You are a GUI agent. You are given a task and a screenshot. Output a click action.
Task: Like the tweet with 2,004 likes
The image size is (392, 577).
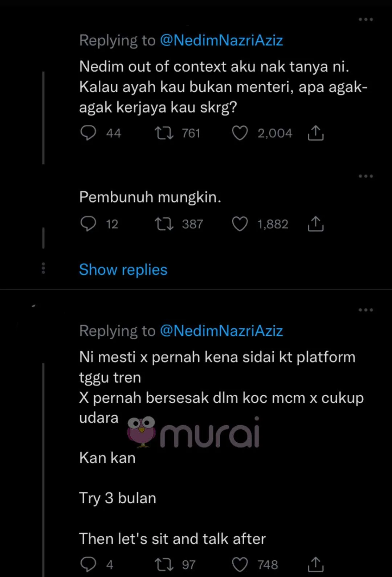click(240, 133)
